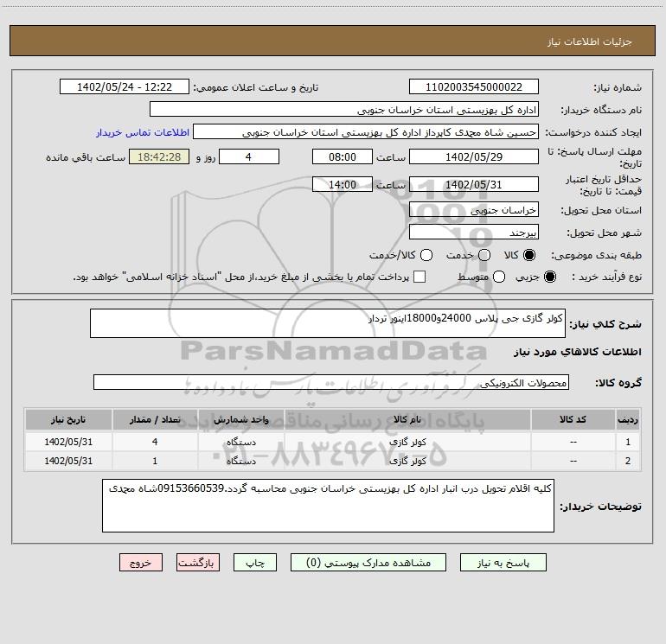Click the نام کالا column header
Screen dimensions: 666x644
(x=407, y=420)
